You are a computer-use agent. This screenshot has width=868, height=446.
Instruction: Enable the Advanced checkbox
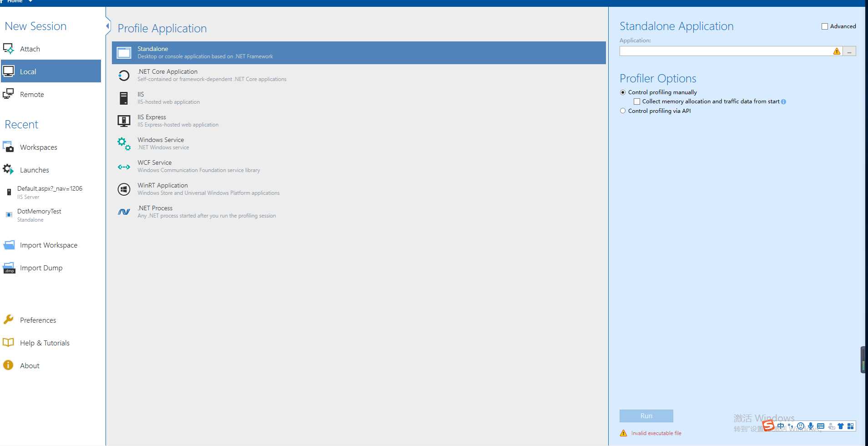(824, 26)
